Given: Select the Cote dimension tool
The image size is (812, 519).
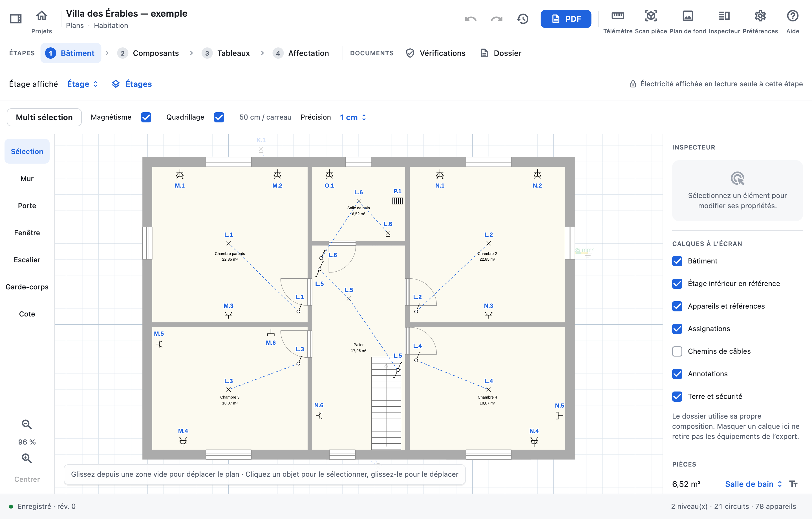Looking at the screenshot, I should 27,314.
